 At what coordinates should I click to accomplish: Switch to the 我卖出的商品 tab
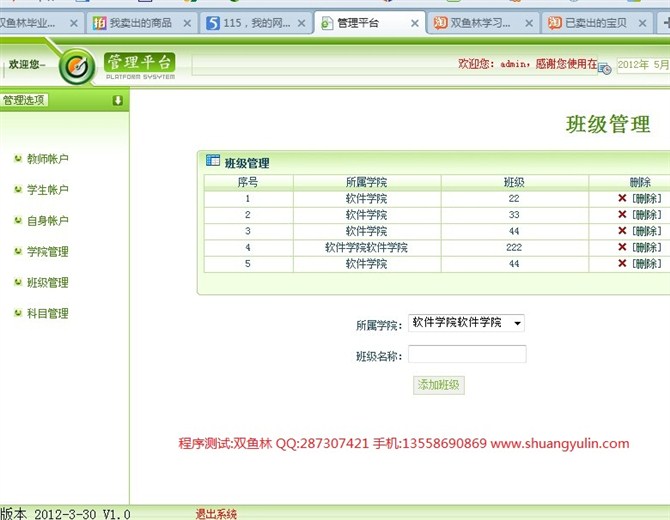click(142, 23)
